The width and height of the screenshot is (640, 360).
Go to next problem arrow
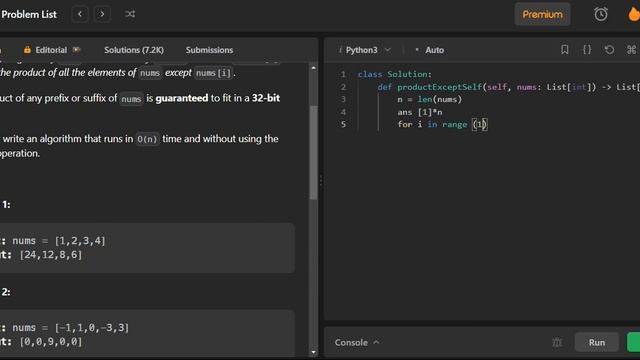tap(102, 14)
